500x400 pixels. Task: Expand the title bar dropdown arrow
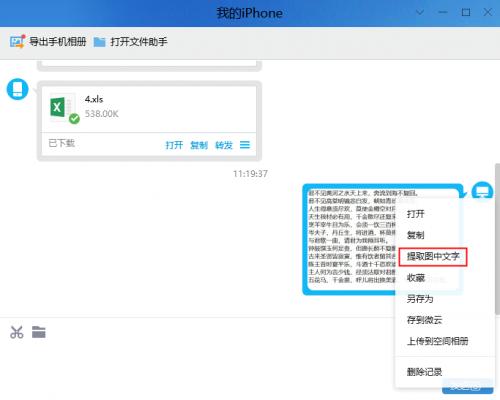point(420,13)
